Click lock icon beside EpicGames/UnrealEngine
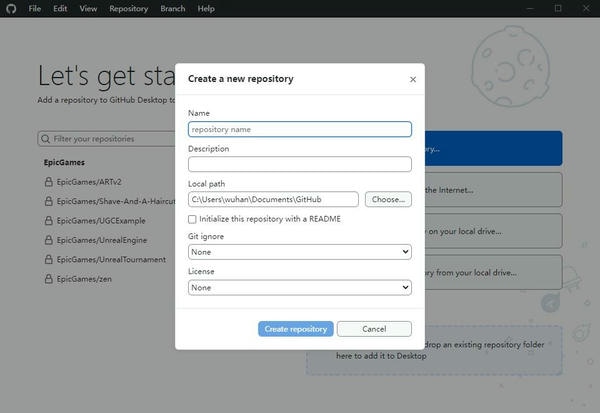 pos(49,240)
